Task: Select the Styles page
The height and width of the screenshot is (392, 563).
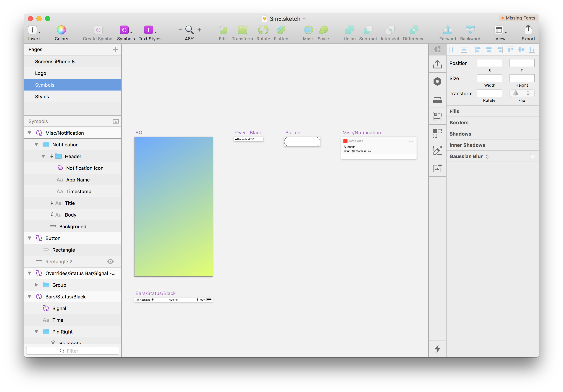Action: 42,97
